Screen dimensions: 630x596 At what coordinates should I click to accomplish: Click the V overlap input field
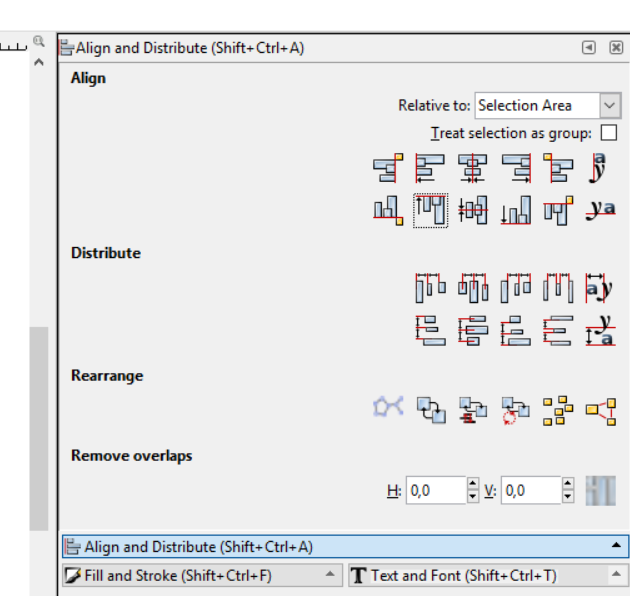pyautogui.click(x=531, y=490)
